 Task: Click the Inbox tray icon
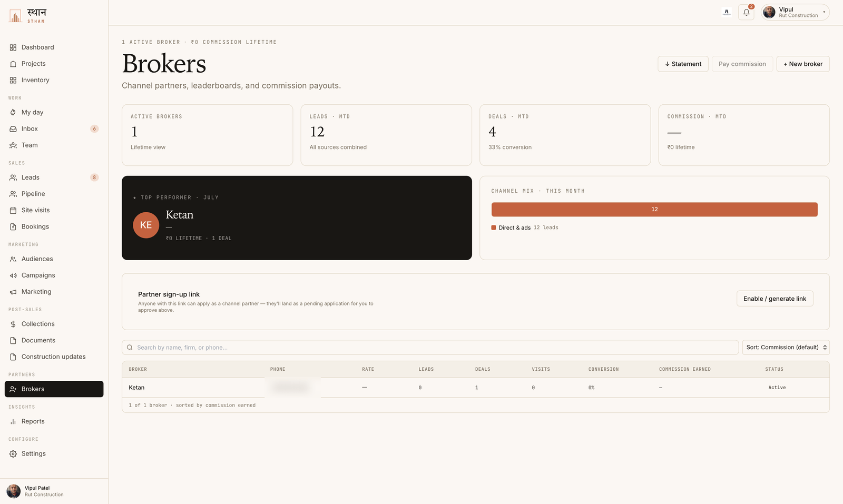pyautogui.click(x=13, y=129)
